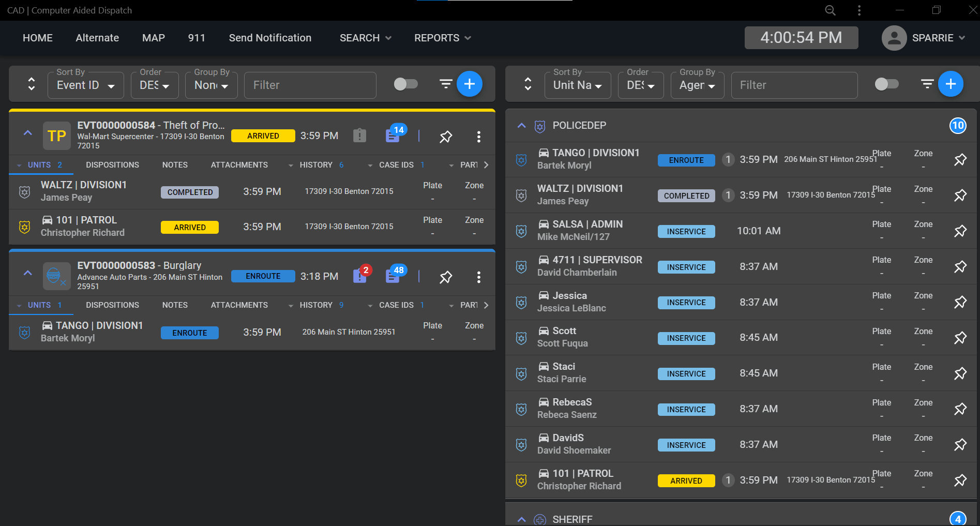Pin the 4711 | SUPERVISOR unit

coord(960,267)
